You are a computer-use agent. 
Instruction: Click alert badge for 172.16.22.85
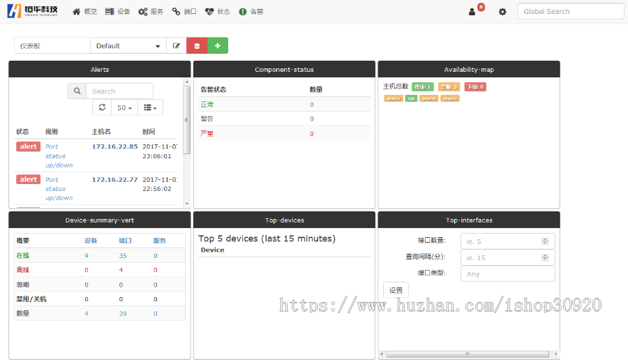(x=28, y=146)
